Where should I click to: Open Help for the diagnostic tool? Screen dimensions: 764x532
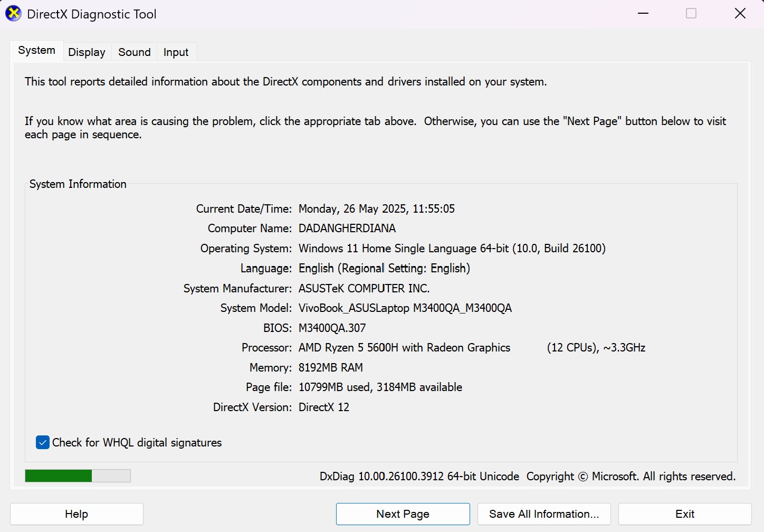(x=77, y=514)
